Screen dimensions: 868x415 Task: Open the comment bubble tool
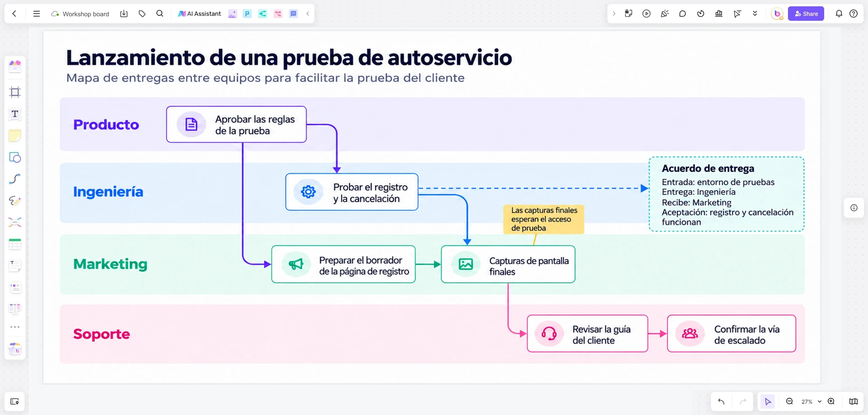(683, 14)
